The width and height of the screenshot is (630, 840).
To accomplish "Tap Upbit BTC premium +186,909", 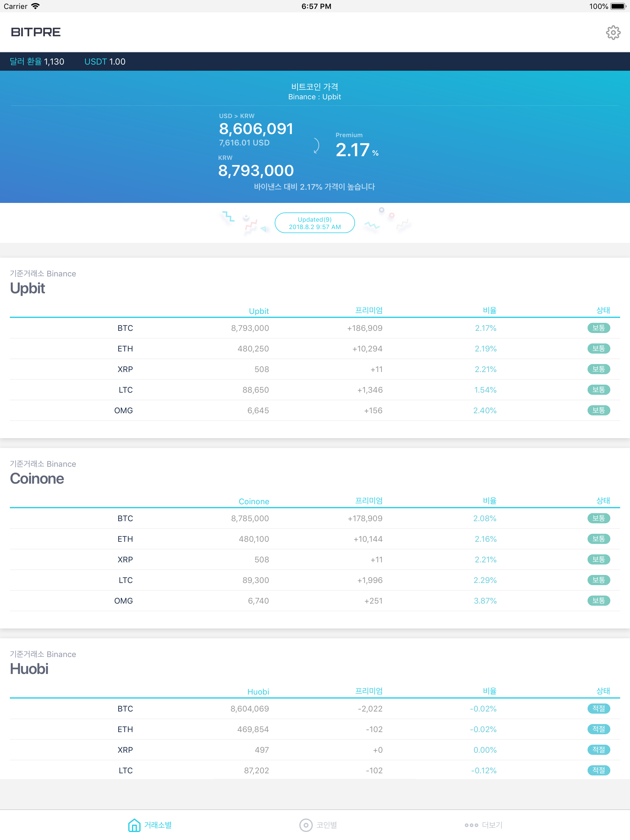I will (365, 328).
